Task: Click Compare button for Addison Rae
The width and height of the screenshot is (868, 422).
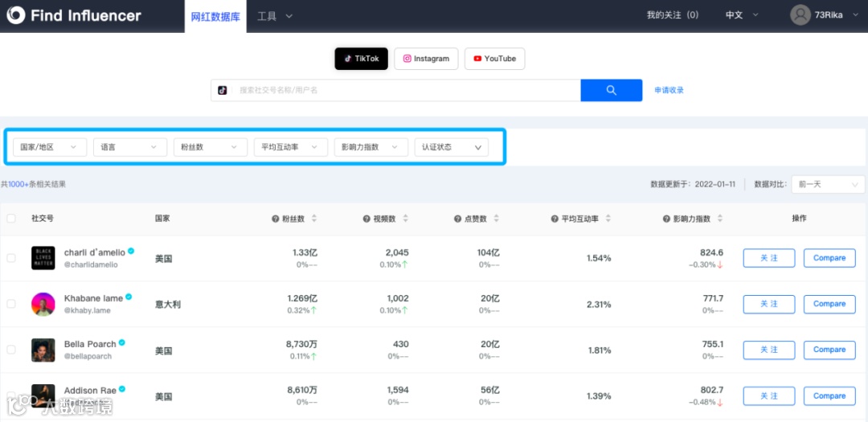Action: tap(829, 396)
